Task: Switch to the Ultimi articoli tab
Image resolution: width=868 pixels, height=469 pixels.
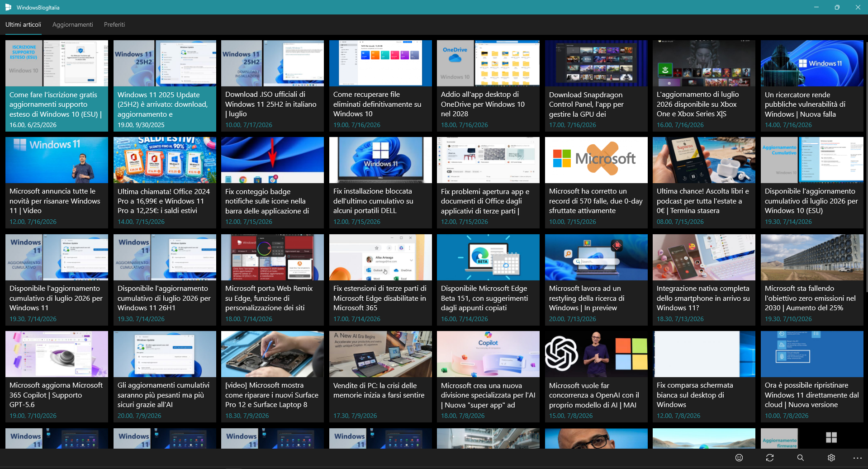Action: (23, 24)
